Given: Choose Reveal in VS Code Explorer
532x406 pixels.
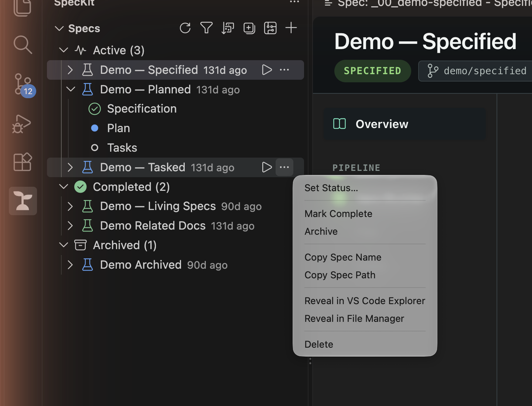Looking at the screenshot, I should click(x=365, y=301).
